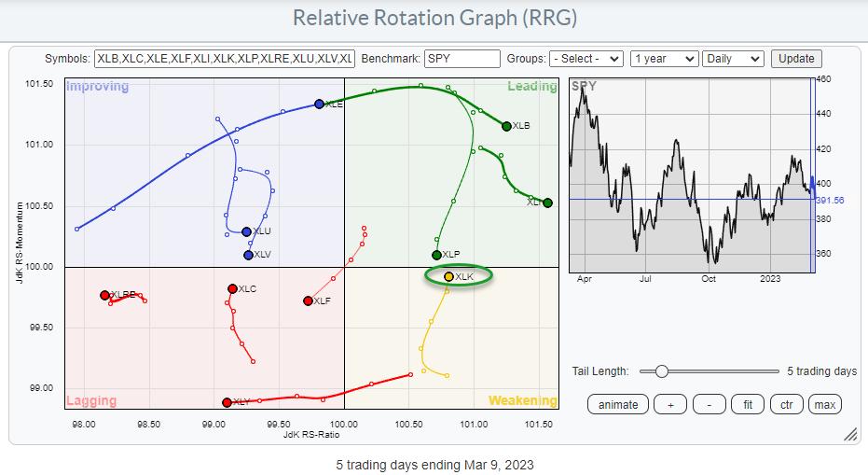This screenshot has height=475, width=868.
Task: Click the XLY marker at bottom
Action: (x=227, y=402)
